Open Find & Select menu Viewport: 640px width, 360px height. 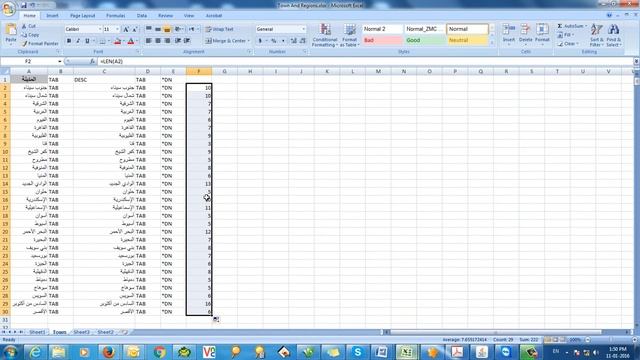coord(613,36)
